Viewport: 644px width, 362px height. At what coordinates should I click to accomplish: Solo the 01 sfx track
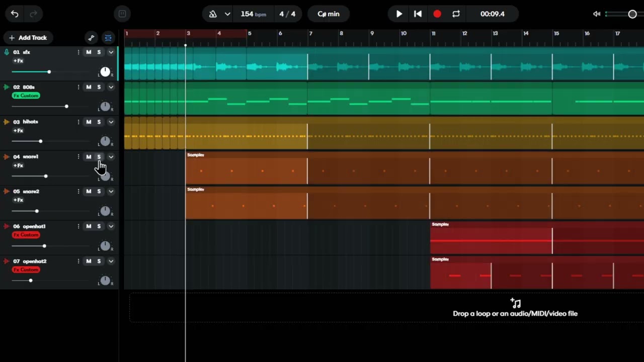(x=99, y=52)
